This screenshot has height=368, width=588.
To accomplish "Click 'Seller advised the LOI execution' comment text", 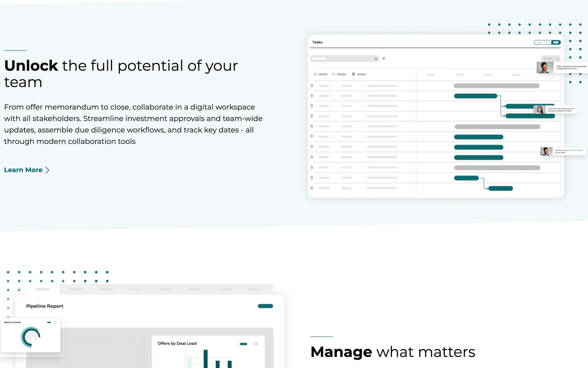I will coord(571,67).
